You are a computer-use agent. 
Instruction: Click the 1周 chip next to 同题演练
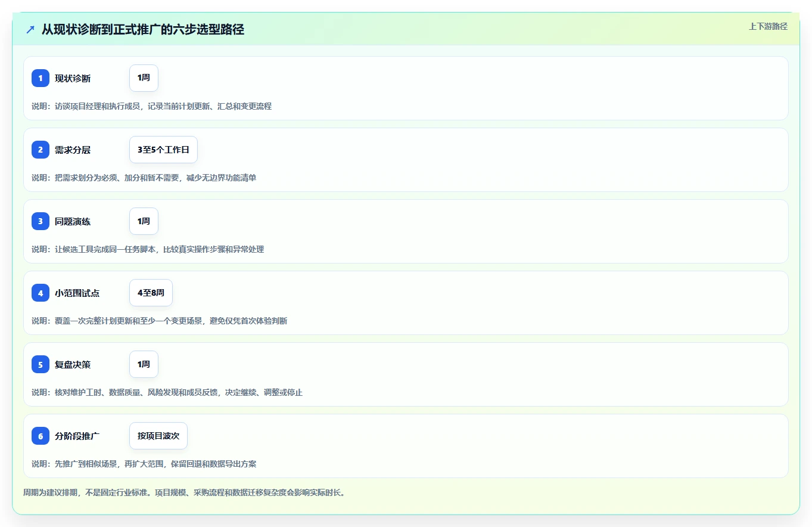coord(144,221)
